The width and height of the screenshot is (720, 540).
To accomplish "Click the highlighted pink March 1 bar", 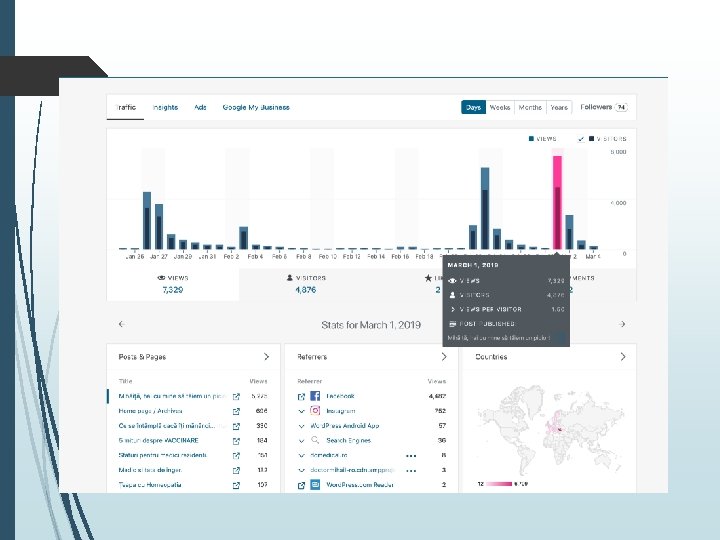I will tap(557, 202).
